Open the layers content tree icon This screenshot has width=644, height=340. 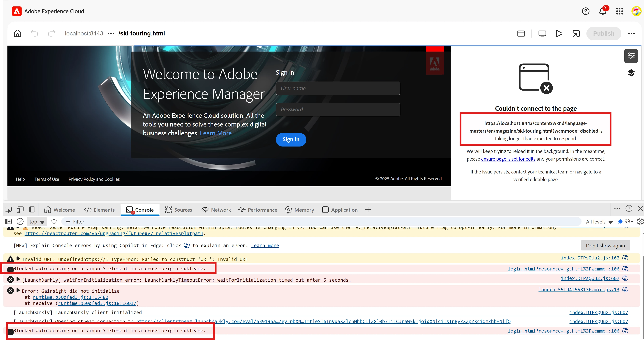coord(631,73)
